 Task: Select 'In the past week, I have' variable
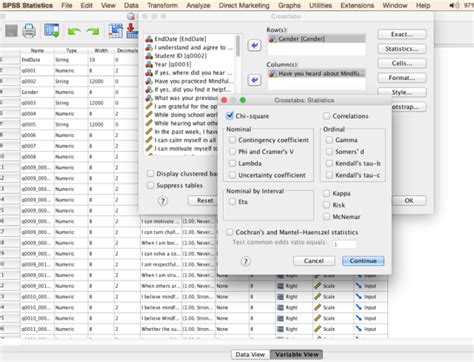(182, 132)
